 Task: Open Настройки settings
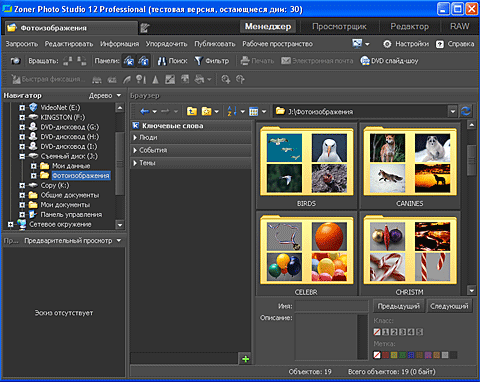coord(406,44)
